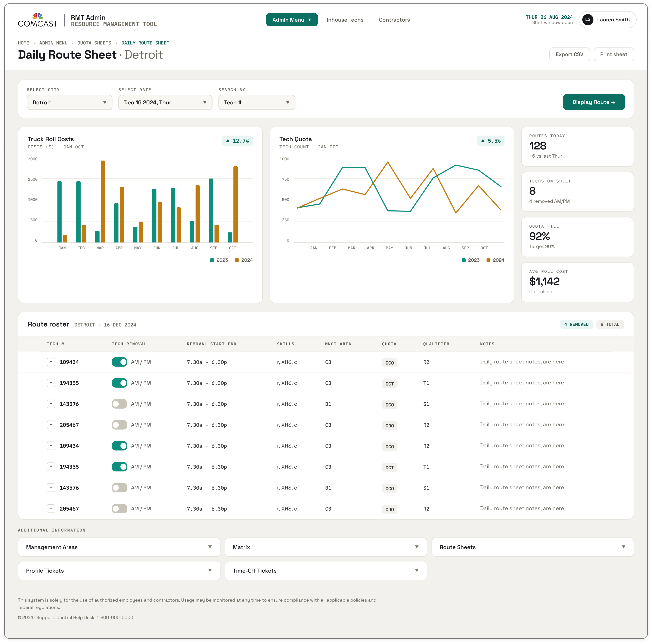Expand the Profile Tickets section
The width and height of the screenshot is (652, 644).
[x=119, y=570]
